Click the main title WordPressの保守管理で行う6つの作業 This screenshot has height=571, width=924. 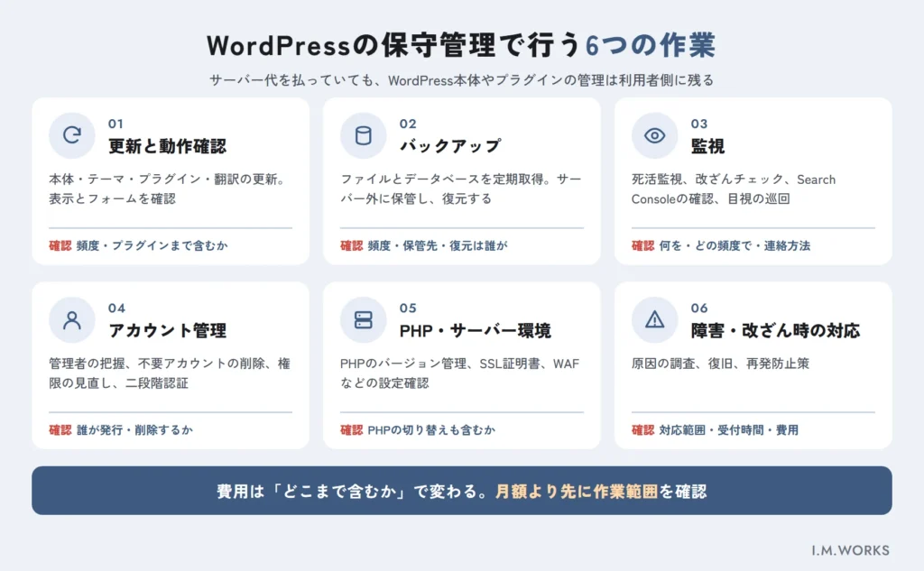pyautogui.click(x=461, y=45)
